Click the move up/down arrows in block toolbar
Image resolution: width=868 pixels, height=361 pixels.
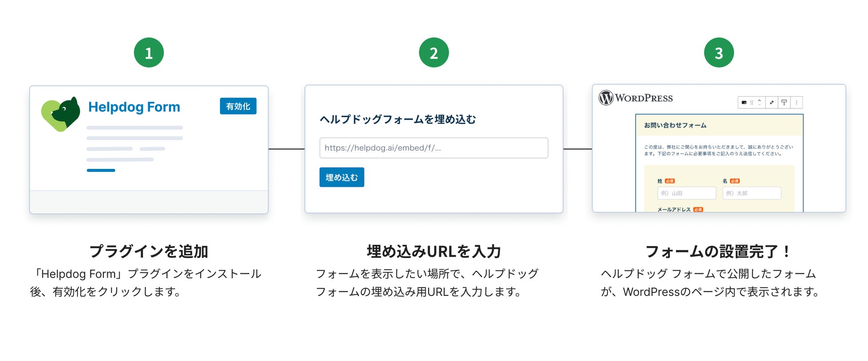(x=759, y=103)
